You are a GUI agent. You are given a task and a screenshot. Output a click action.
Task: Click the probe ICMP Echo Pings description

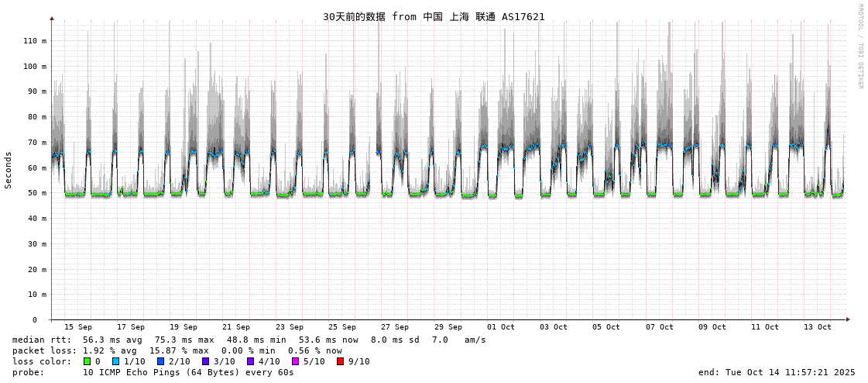[x=188, y=372]
